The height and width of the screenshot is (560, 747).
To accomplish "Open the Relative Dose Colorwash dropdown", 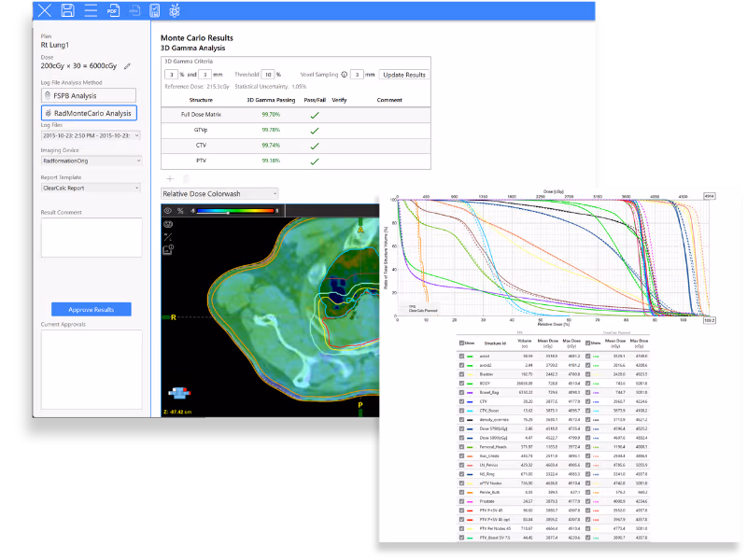I will (219, 194).
